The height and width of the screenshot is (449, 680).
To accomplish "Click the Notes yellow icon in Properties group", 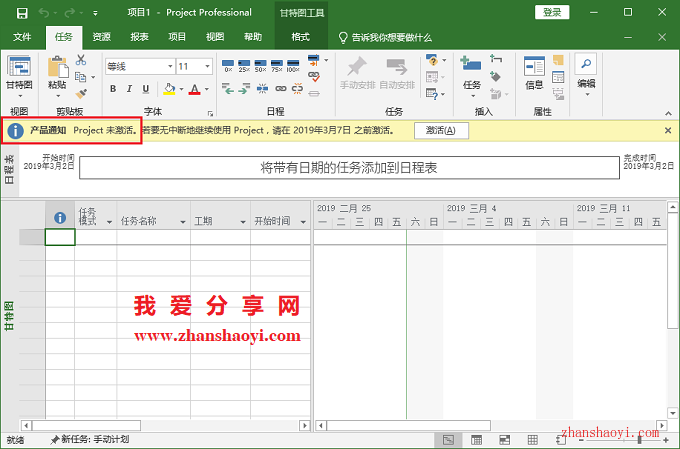I will [x=558, y=60].
